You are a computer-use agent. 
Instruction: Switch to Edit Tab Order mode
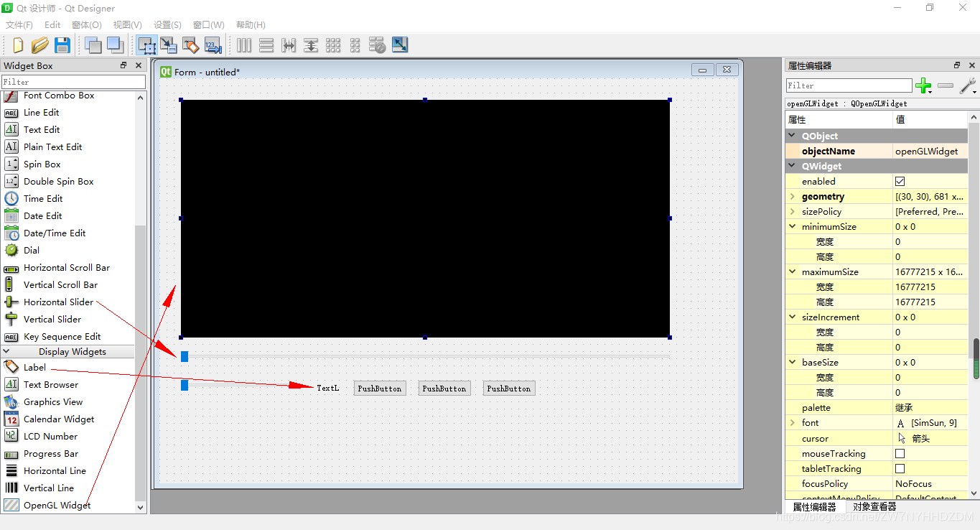pyautogui.click(x=213, y=45)
